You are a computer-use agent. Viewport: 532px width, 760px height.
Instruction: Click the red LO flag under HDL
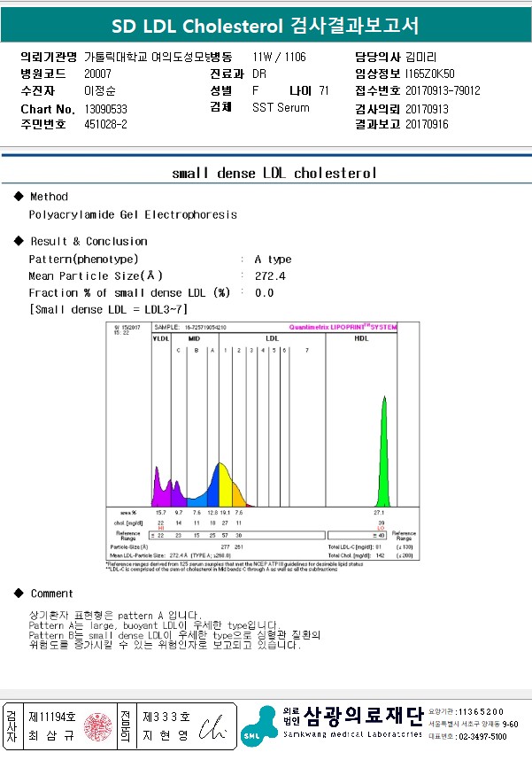click(x=381, y=528)
